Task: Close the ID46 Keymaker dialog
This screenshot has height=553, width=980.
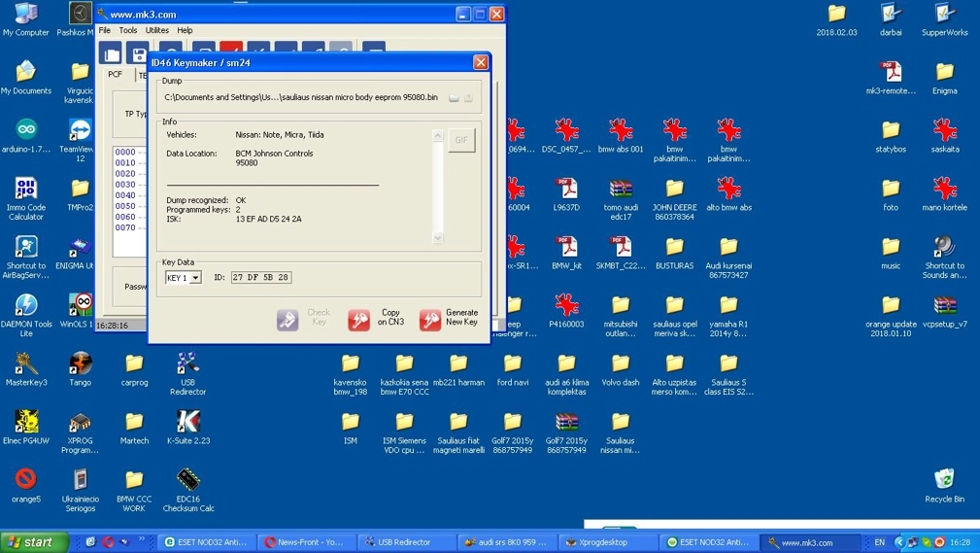Action: pos(480,62)
